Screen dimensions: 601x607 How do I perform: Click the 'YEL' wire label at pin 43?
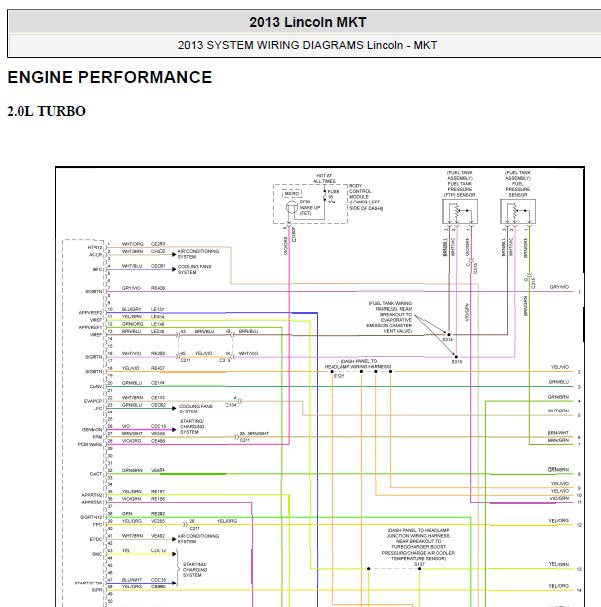(x=126, y=550)
